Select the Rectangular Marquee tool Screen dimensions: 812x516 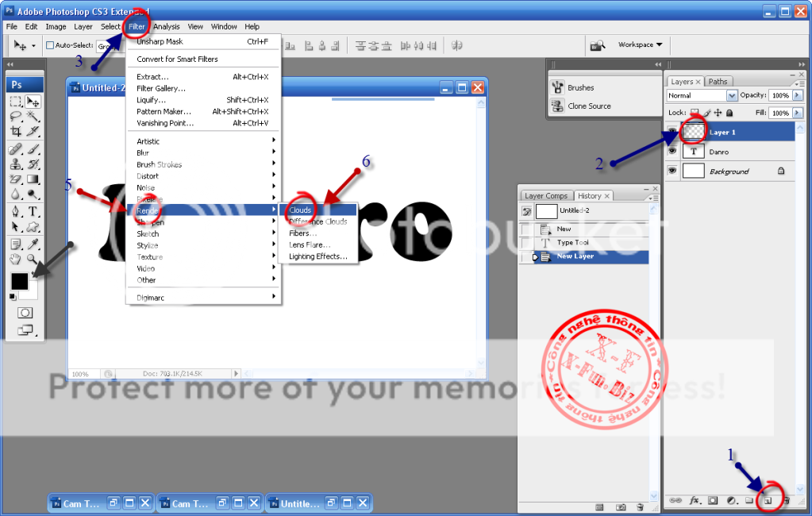click(16, 102)
